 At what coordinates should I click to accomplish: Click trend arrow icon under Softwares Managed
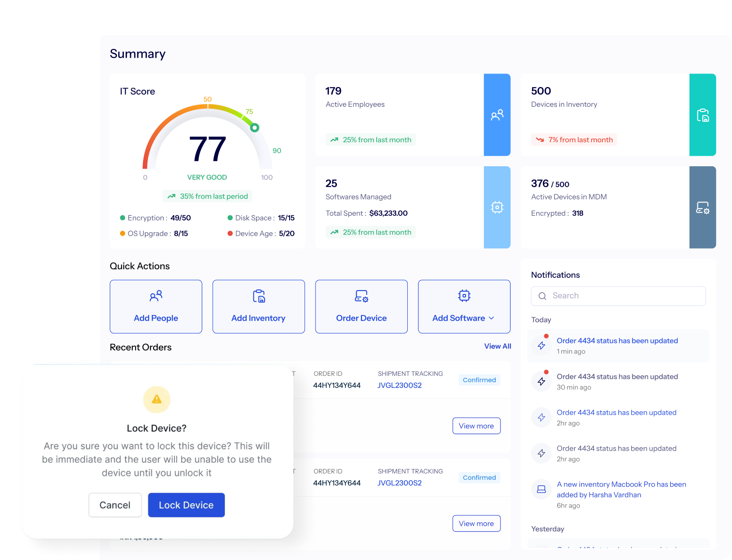[334, 232]
